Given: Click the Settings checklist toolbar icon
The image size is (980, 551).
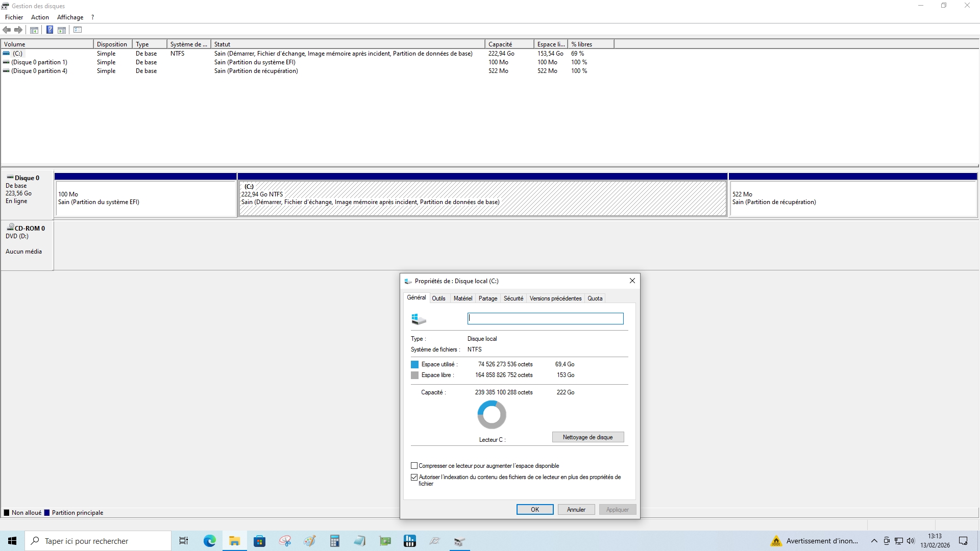Looking at the screenshot, I should [78, 30].
